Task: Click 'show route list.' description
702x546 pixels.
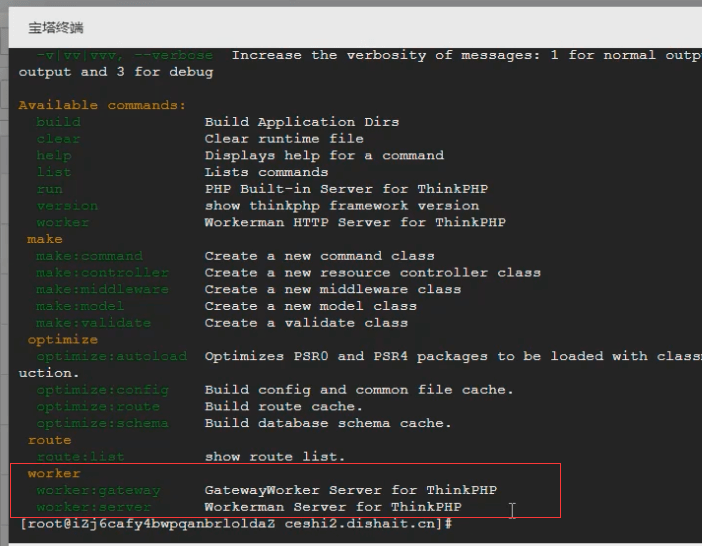Action: pos(275,457)
